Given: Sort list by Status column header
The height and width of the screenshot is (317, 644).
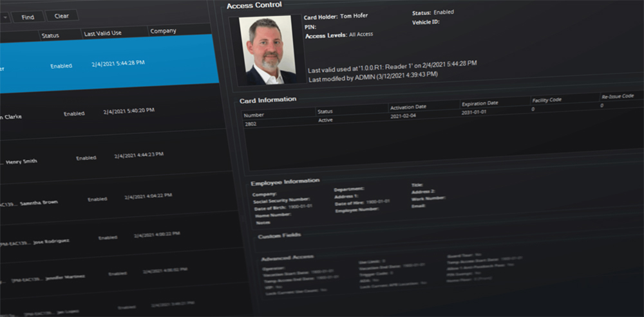Looking at the screenshot, I should (x=50, y=35).
